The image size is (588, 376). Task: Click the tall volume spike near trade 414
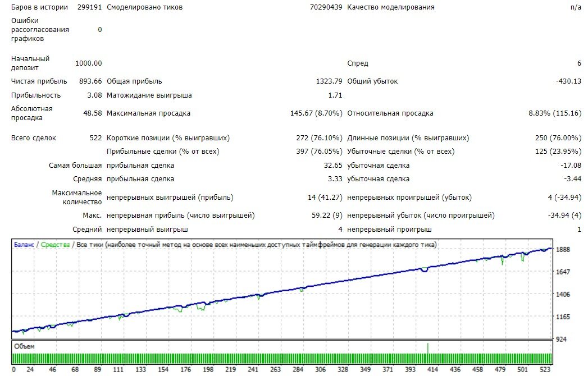pyautogui.click(x=427, y=348)
